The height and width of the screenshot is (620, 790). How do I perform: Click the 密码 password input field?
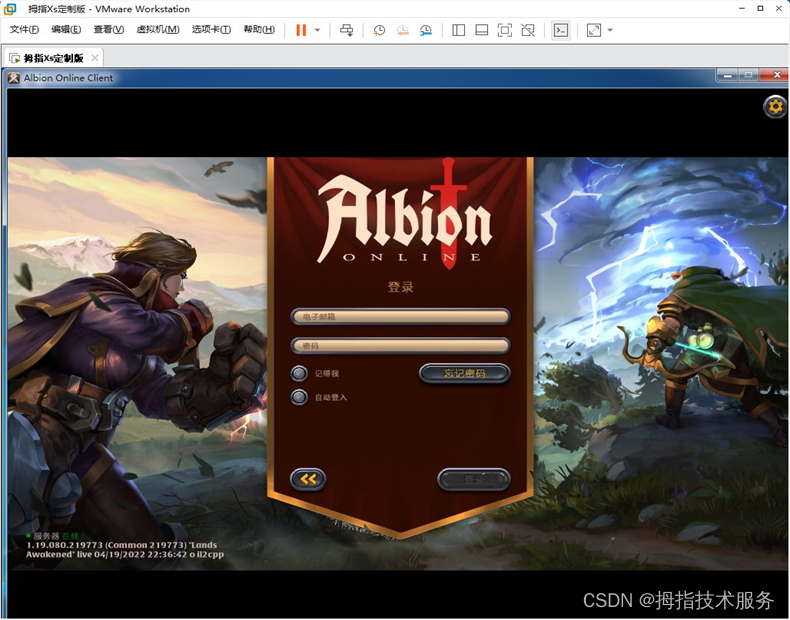[401, 346]
